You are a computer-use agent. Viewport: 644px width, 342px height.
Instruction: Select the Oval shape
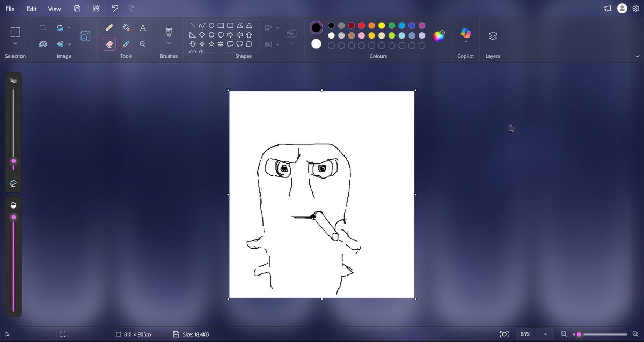tap(211, 25)
